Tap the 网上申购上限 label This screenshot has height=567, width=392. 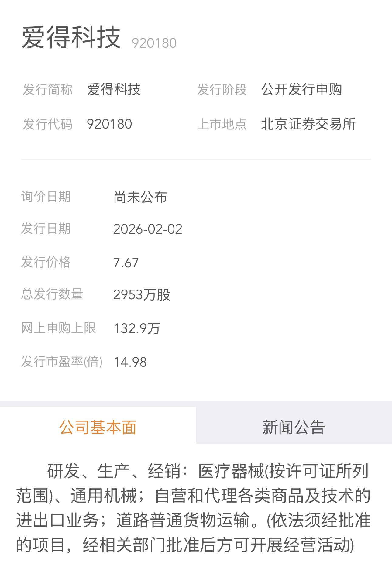click(x=59, y=328)
